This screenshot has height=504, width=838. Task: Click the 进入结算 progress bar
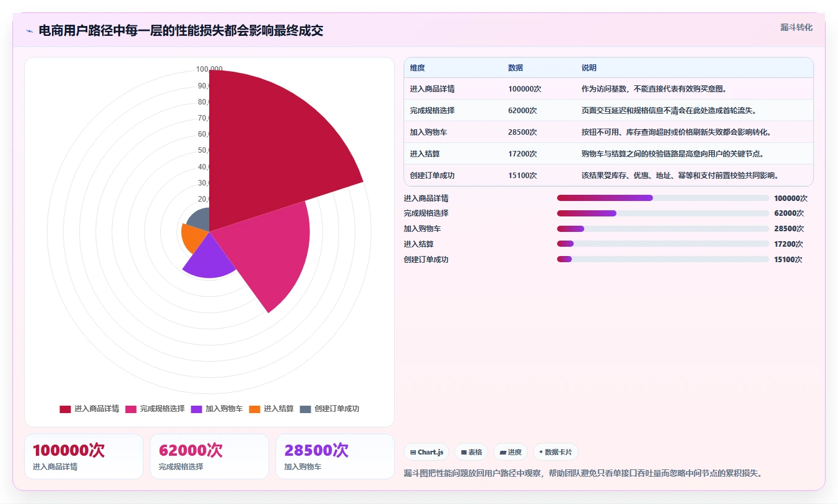pyautogui.click(x=663, y=244)
